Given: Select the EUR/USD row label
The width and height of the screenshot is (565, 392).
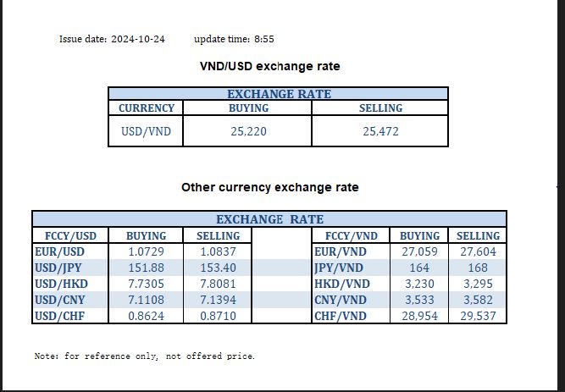Looking at the screenshot, I should pyautogui.click(x=60, y=251).
